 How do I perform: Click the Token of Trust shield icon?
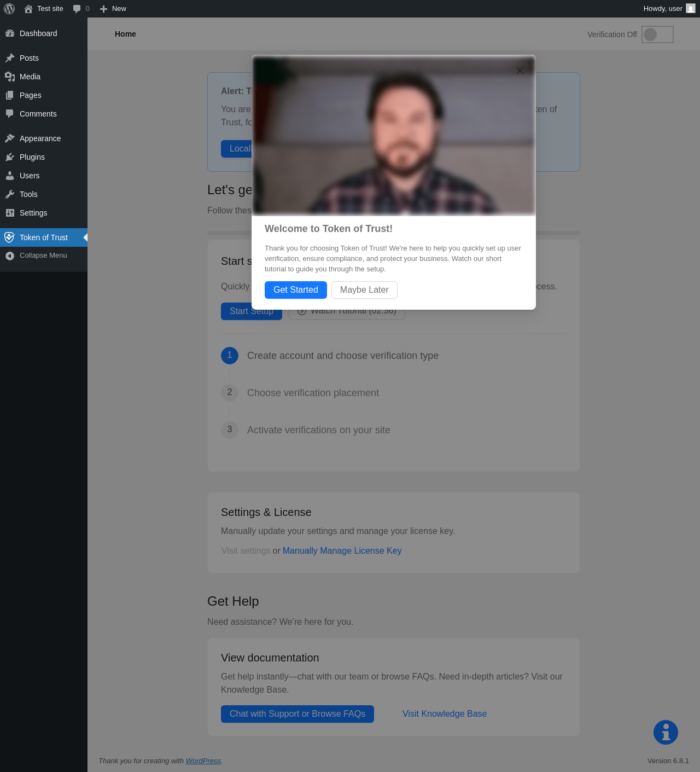point(9,237)
